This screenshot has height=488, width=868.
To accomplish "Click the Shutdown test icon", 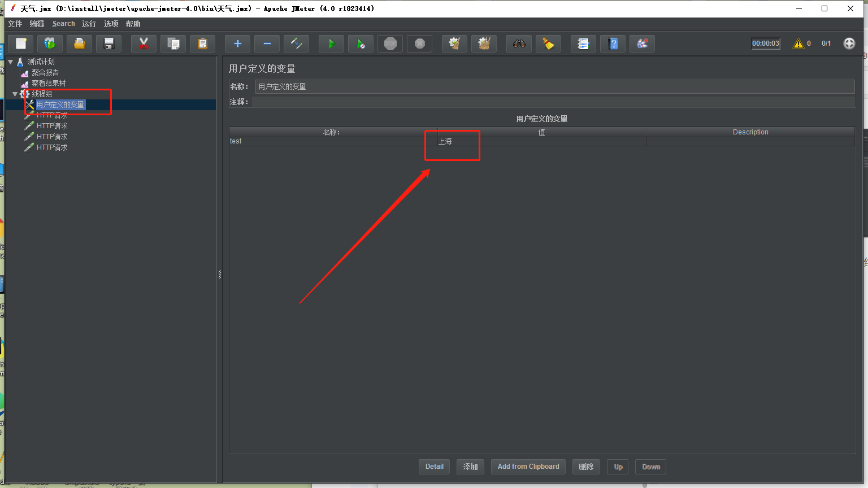I will [x=420, y=43].
